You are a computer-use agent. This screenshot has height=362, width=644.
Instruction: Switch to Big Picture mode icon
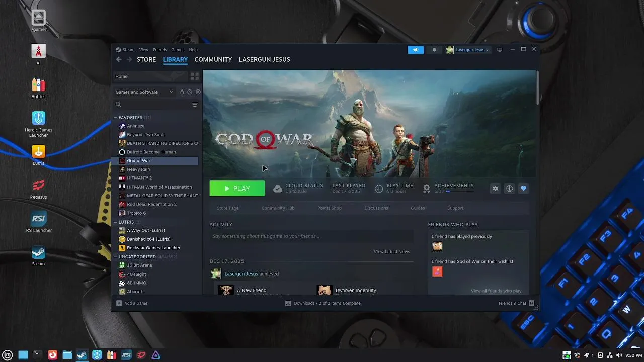pos(500,50)
